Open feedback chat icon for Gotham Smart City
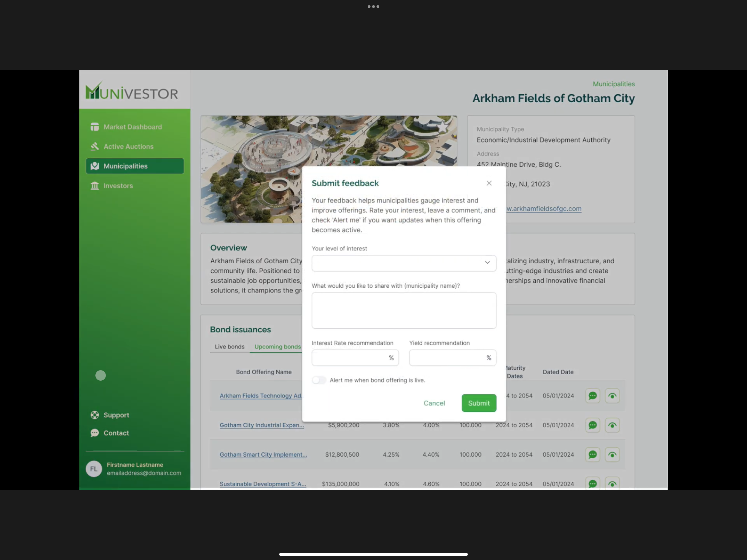The image size is (747, 560). [592, 455]
